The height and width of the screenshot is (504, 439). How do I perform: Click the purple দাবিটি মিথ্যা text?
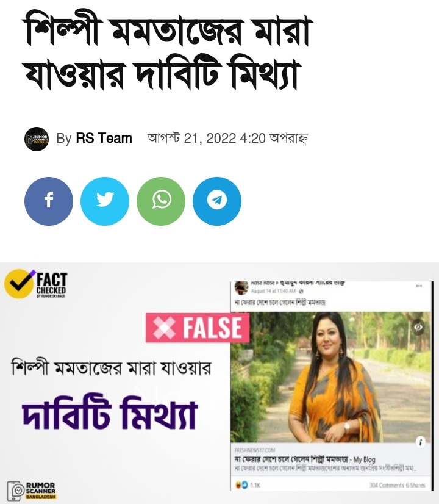(x=109, y=414)
